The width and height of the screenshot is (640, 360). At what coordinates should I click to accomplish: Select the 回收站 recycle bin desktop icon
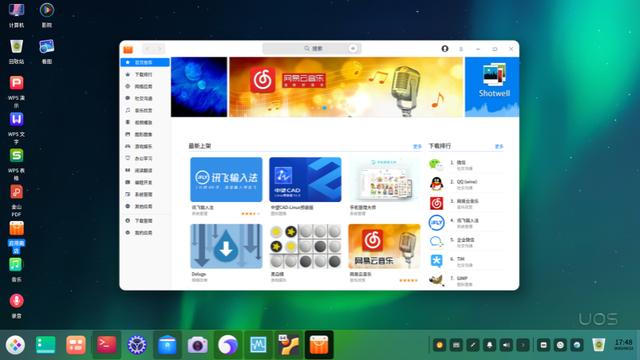16,52
